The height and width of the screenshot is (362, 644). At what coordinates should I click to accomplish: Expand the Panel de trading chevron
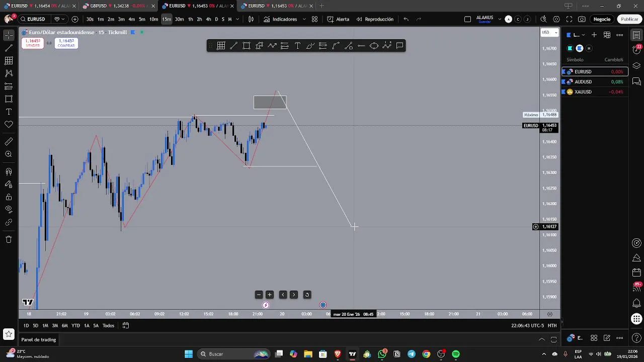tap(542, 339)
